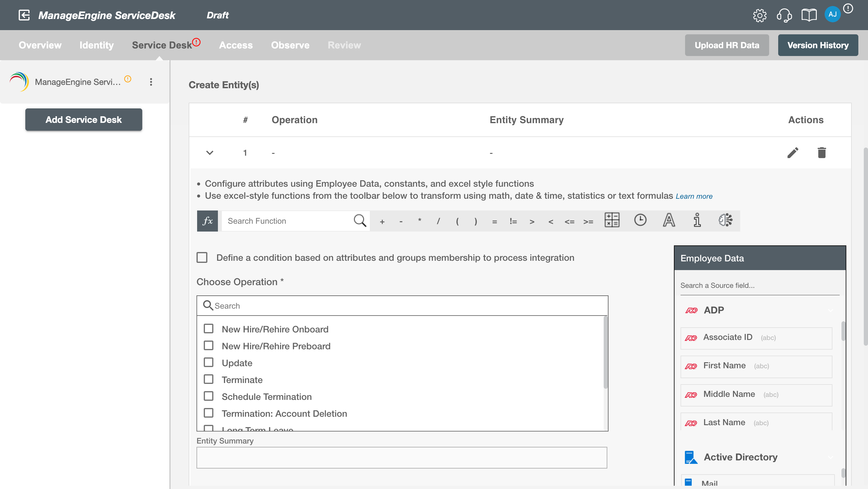Click Add Service Desk button

[83, 120]
